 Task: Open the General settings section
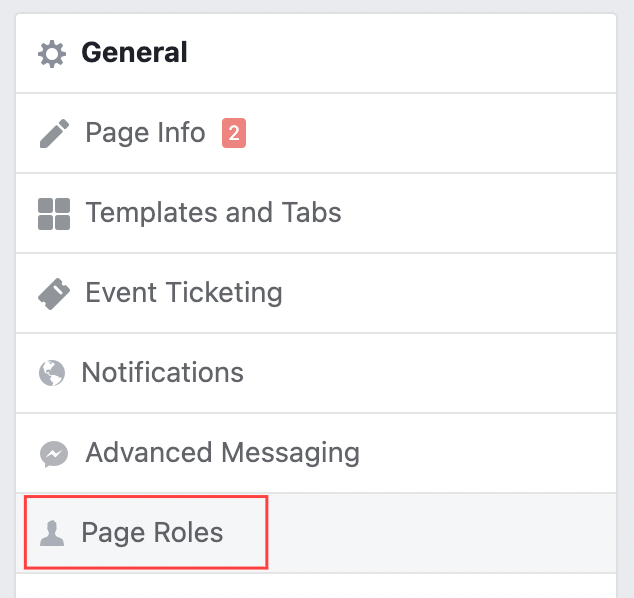point(134,53)
